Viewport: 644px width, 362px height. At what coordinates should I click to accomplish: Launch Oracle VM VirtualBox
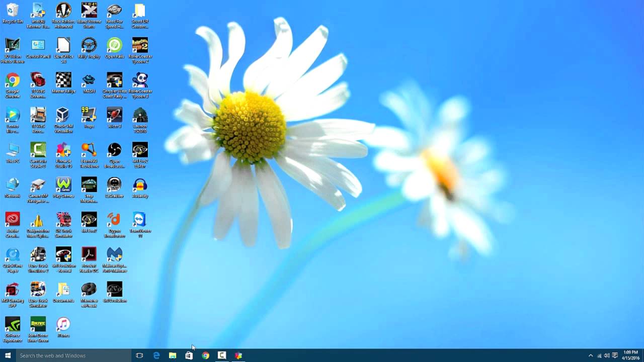click(63, 120)
